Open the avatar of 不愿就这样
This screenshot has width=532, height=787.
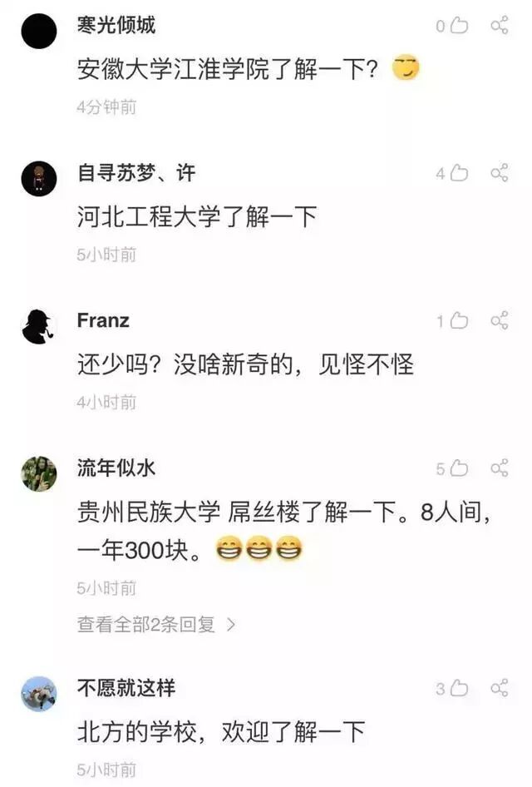point(38,694)
